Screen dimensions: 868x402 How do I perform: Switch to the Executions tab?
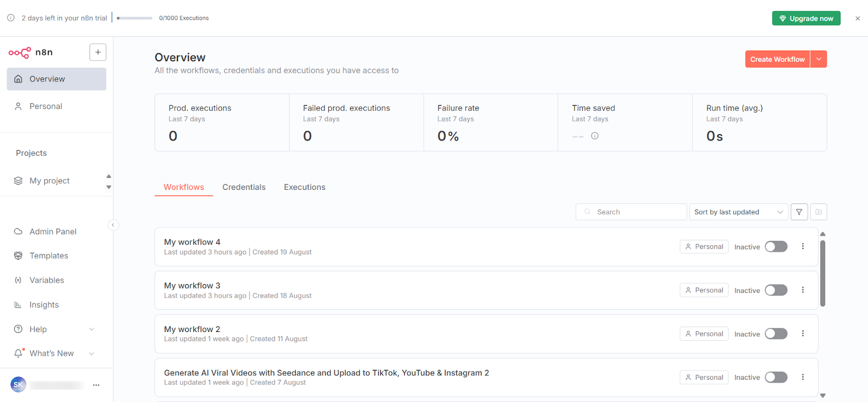pos(304,187)
